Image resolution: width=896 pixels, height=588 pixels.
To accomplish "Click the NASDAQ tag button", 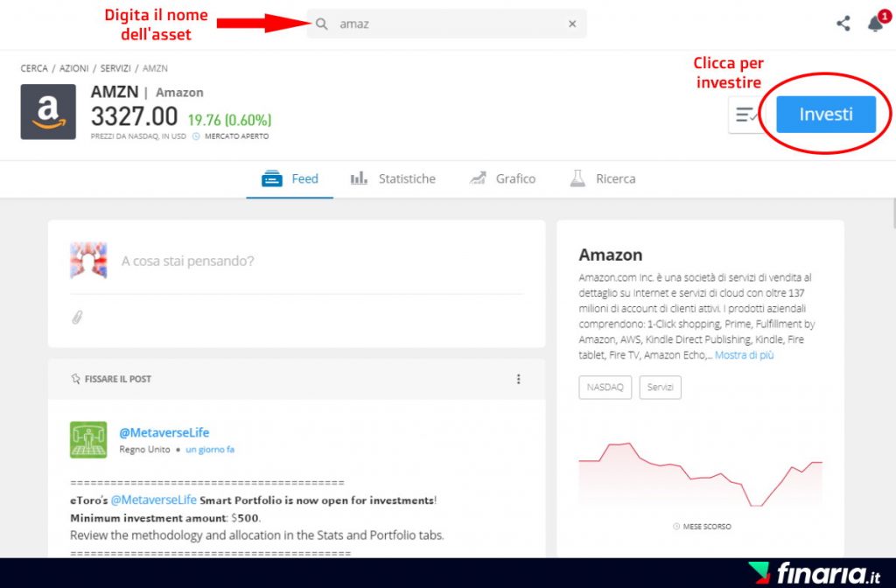I will pos(605,388).
